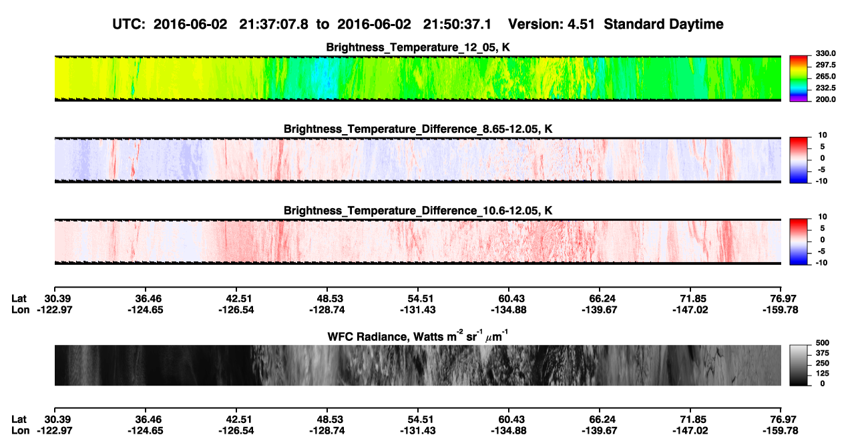Click the Brightness_Temperature_Difference_10.6-12.05, K title

417,210
